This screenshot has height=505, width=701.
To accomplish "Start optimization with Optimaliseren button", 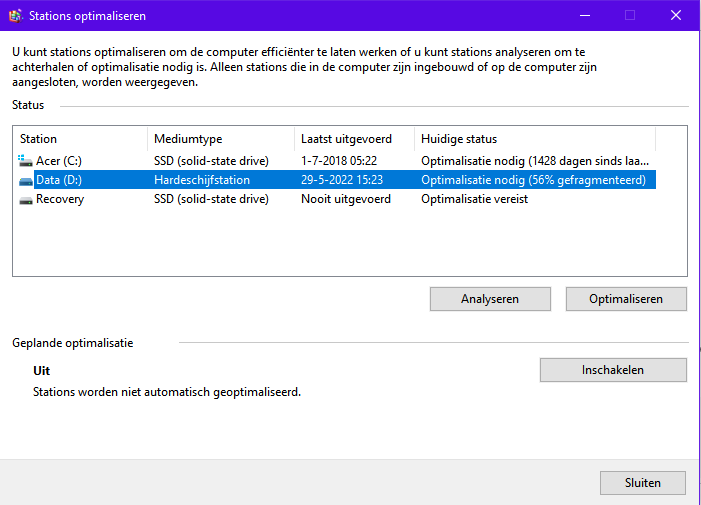I will (626, 299).
